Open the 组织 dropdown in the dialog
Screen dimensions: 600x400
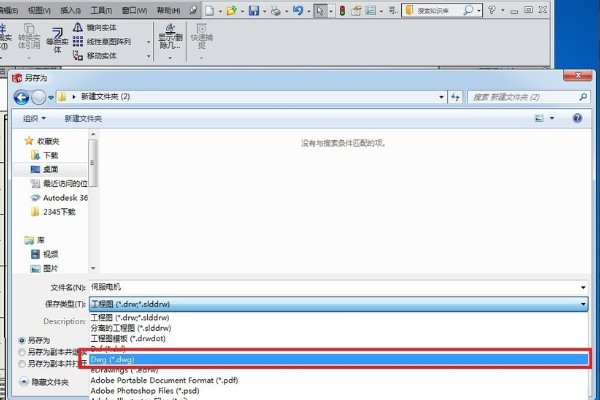pos(34,118)
